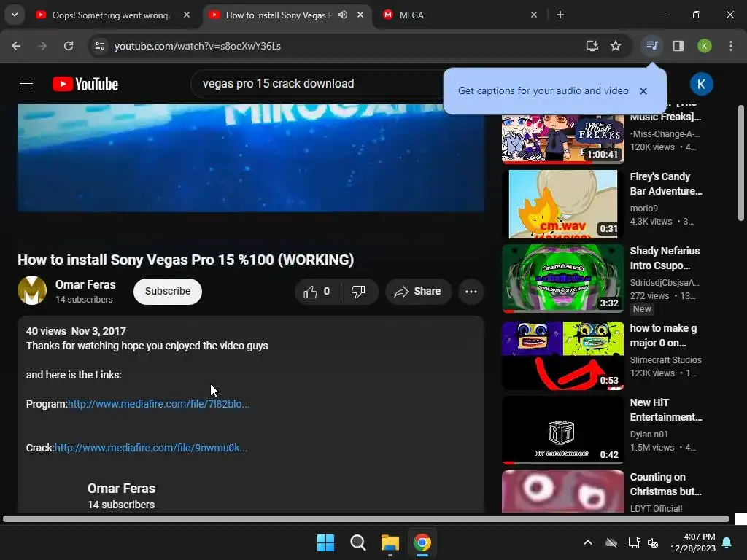Mute audio icon on Sony Vegas tab
This screenshot has height=560, width=747.
(343, 15)
